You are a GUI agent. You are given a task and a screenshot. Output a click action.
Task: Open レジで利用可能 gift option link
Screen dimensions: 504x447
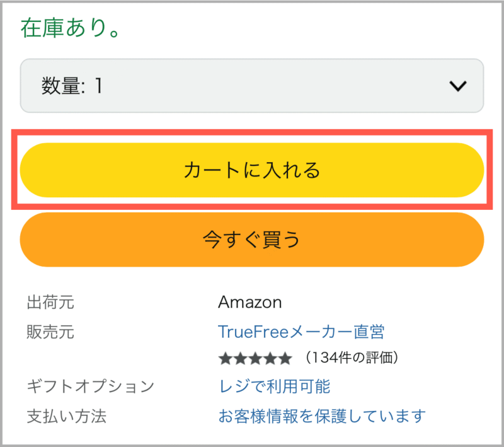click(x=274, y=386)
